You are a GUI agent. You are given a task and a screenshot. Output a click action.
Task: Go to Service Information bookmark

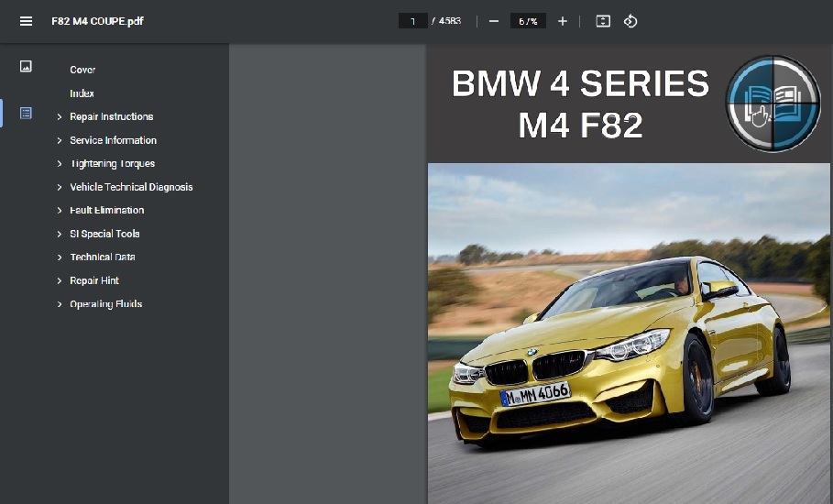click(113, 140)
